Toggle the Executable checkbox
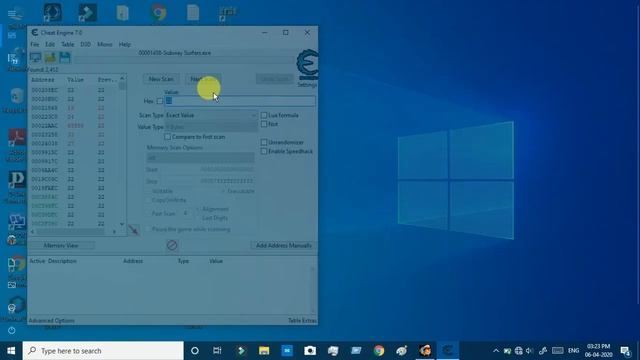The width and height of the screenshot is (640, 360). 223,191
